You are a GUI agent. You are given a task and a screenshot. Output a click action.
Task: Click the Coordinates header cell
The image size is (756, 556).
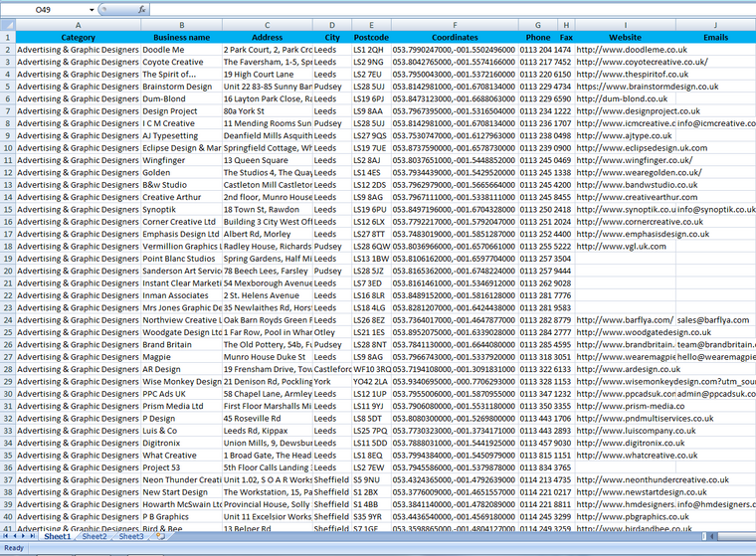[455, 37]
